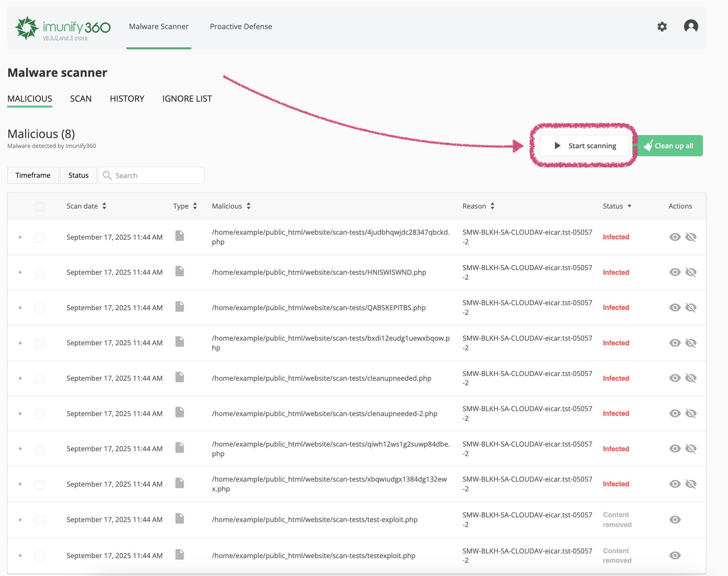Focus the Search input field
Image resolution: width=728 pixels, height=576 pixels.
tap(152, 175)
